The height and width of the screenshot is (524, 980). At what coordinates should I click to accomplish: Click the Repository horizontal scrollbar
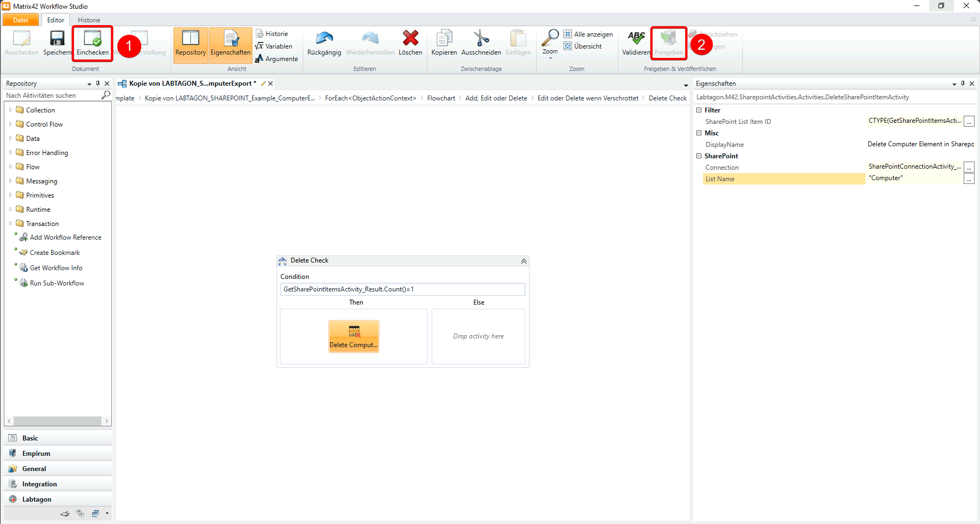[x=57, y=421]
